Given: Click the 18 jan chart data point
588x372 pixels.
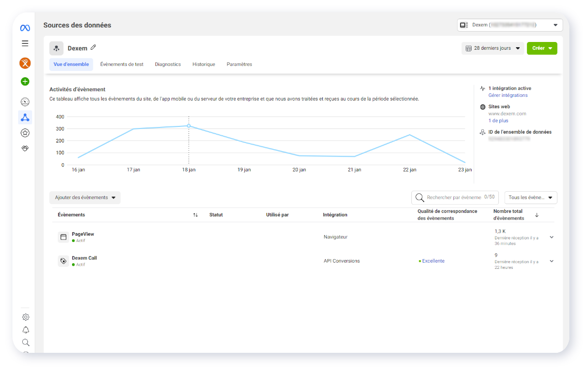Looking at the screenshot, I should [189, 126].
